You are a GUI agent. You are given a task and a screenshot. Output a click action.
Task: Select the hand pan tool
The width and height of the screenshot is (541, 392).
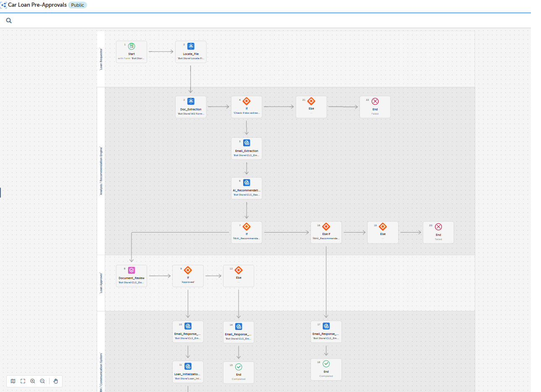point(56,381)
